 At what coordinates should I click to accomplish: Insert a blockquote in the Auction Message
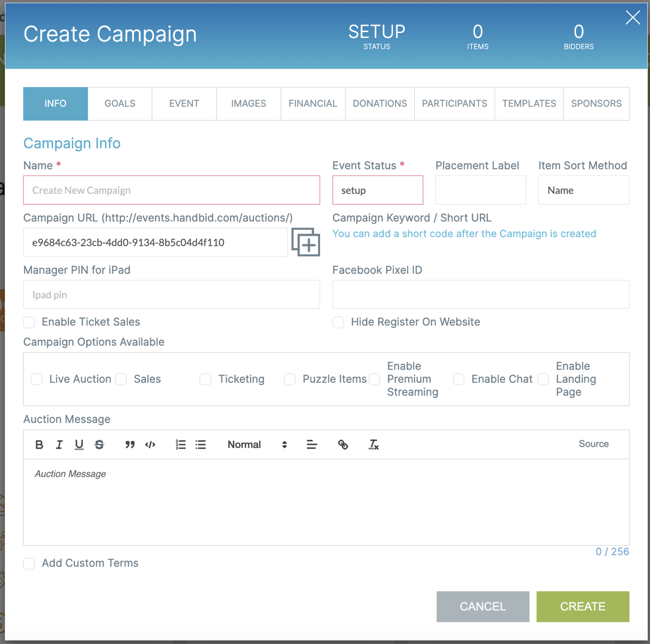130,444
